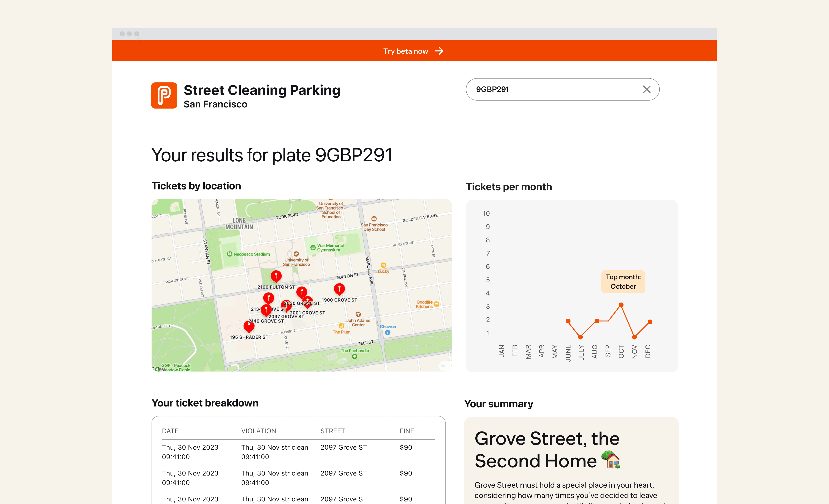Click the Top month: October tooltip

point(623,281)
